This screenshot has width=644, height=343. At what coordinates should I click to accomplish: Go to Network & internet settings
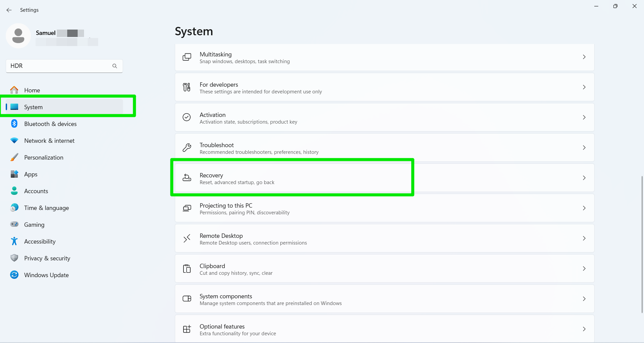click(x=49, y=141)
